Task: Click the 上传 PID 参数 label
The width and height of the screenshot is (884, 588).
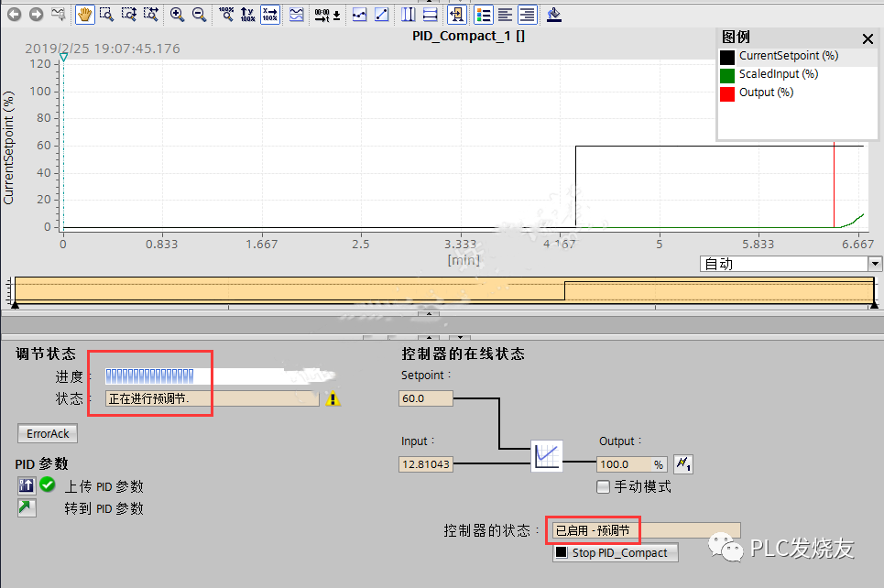Action: pyautogui.click(x=104, y=486)
